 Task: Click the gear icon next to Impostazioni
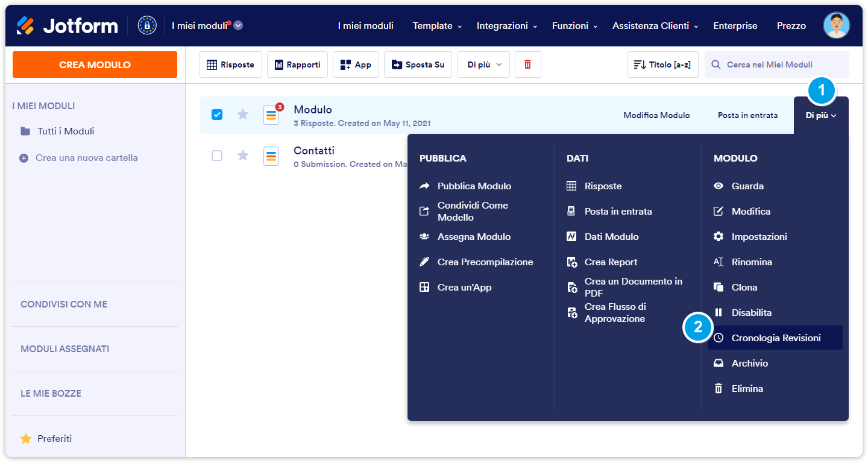[719, 237]
